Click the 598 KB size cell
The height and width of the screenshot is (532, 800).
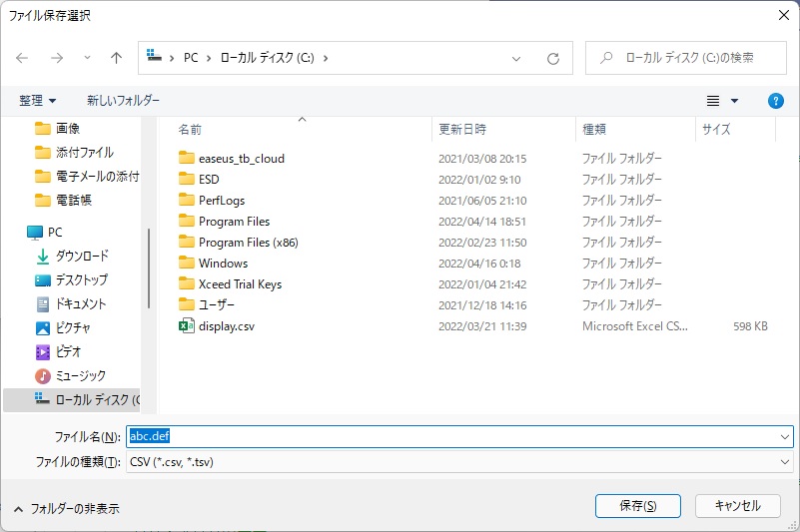(x=750, y=326)
